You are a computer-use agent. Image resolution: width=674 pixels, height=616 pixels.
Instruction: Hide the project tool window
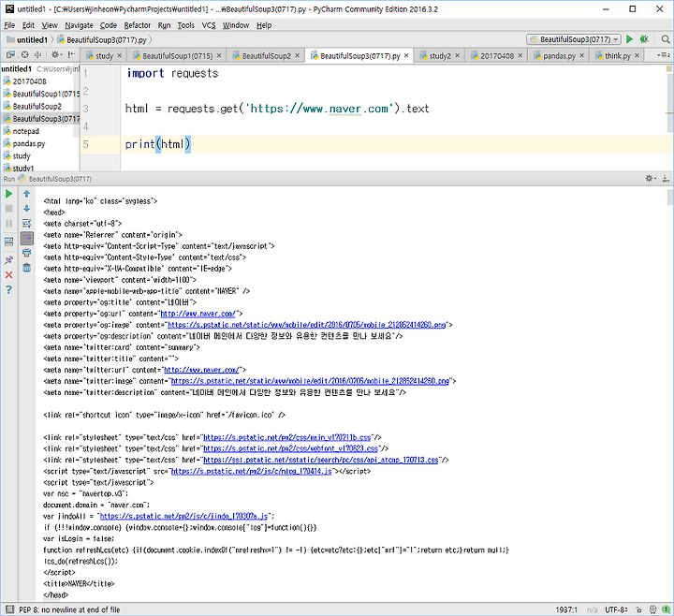[x=71, y=54]
